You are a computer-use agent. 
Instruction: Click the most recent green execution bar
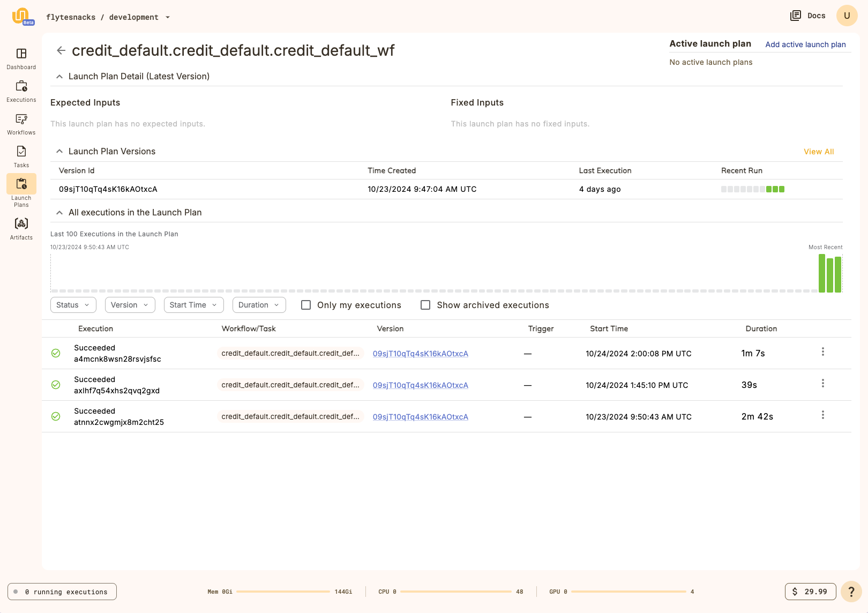pyautogui.click(x=838, y=274)
